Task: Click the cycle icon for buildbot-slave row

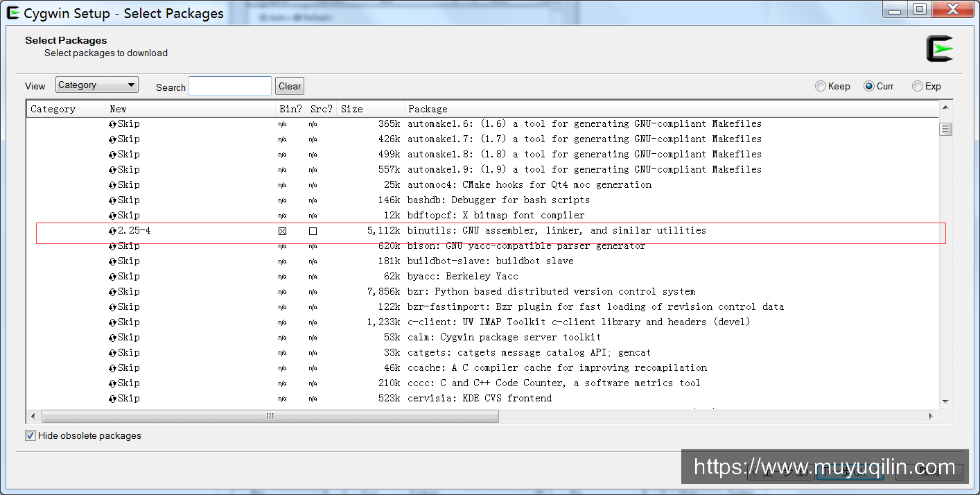Action: pos(113,261)
